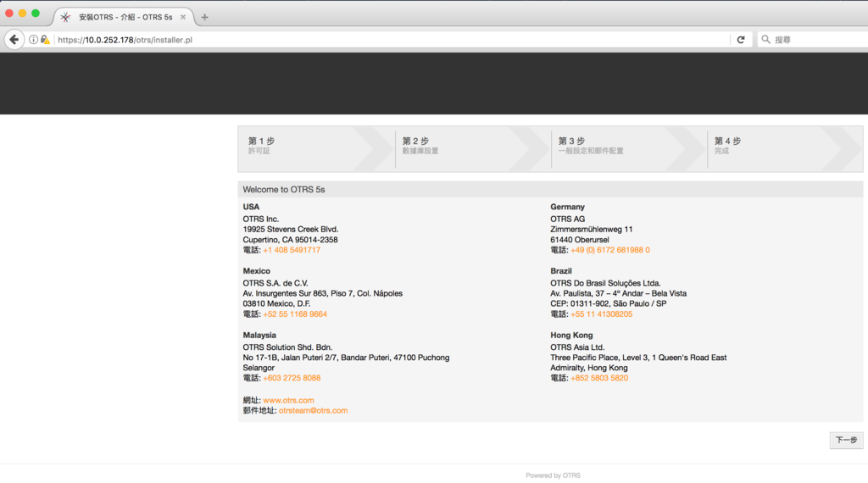Screen dimensions: 868x483
Task: Click the Malaysia heading
Action: (259, 336)
